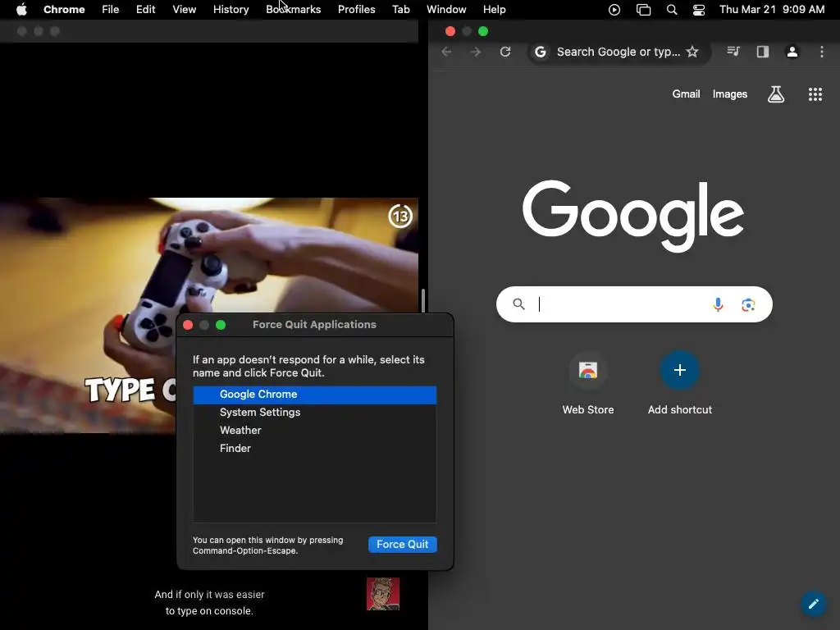840x630 pixels.
Task: Click Chrome's back arrow button
Action: [446, 52]
